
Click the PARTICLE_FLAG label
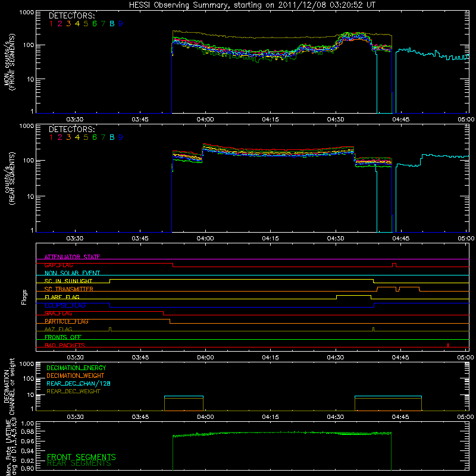tap(67, 321)
